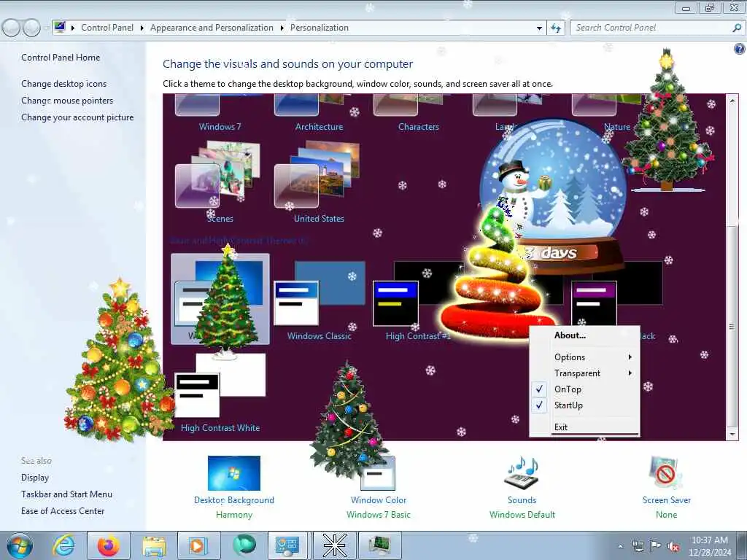Click the circuit-board monitor taskbar icon
This screenshot has height=560, width=747.
point(379,545)
